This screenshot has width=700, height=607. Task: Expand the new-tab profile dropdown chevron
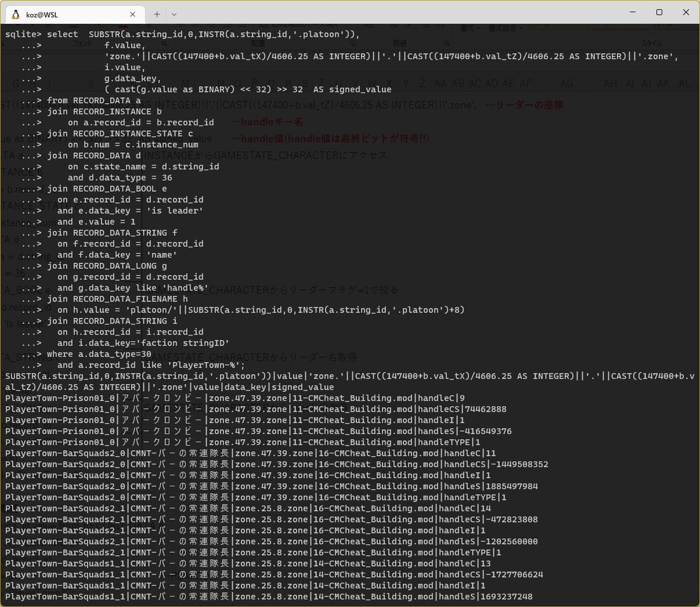(174, 14)
